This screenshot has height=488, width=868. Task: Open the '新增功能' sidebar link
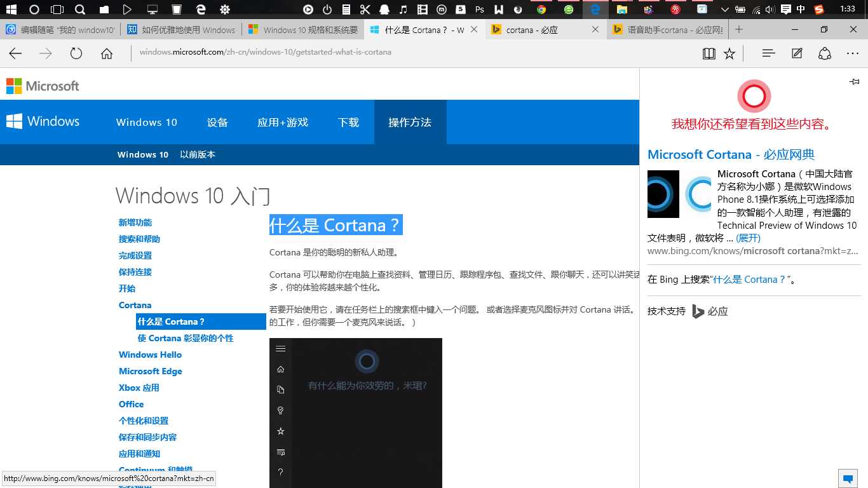[135, 222]
